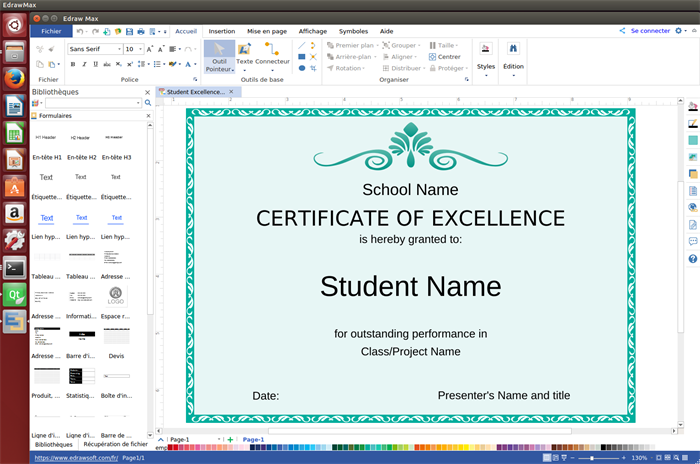The height and width of the screenshot is (464, 700).
Task: Toggle Underline text formatting
Action: [x=98, y=64]
